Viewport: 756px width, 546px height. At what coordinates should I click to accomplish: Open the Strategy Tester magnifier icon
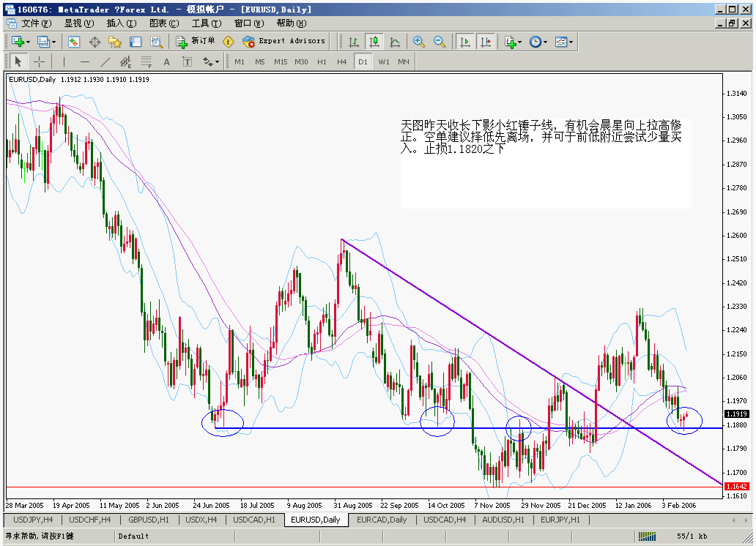[x=156, y=42]
